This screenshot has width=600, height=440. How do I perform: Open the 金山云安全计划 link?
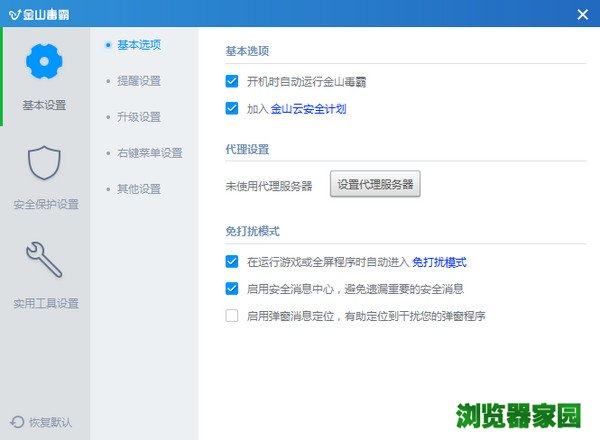tap(308, 109)
